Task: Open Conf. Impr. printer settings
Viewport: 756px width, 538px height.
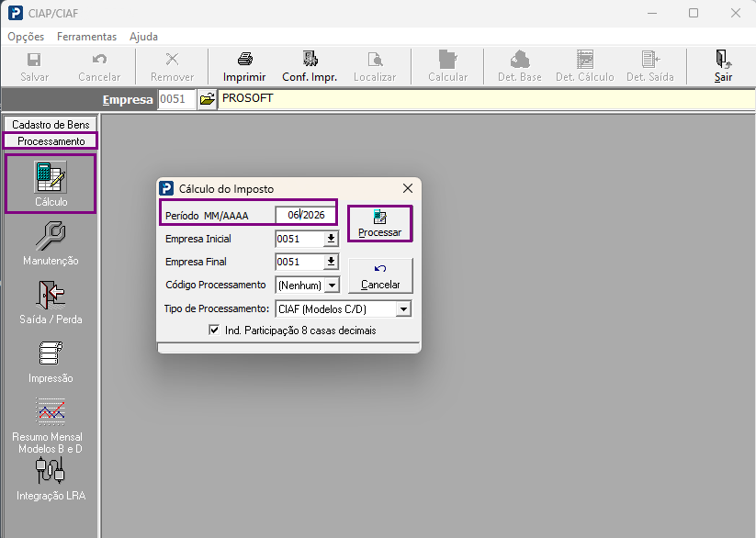Action: [310, 66]
